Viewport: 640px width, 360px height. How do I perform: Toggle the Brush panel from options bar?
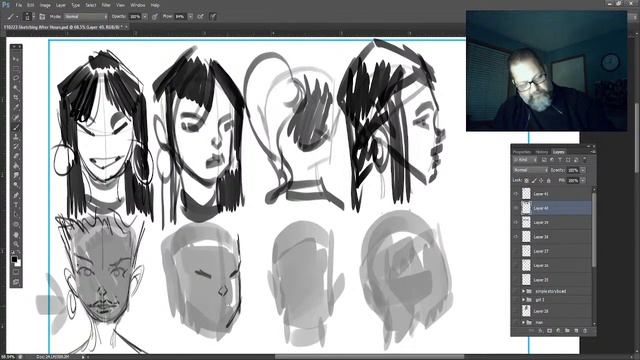tap(42, 17)
